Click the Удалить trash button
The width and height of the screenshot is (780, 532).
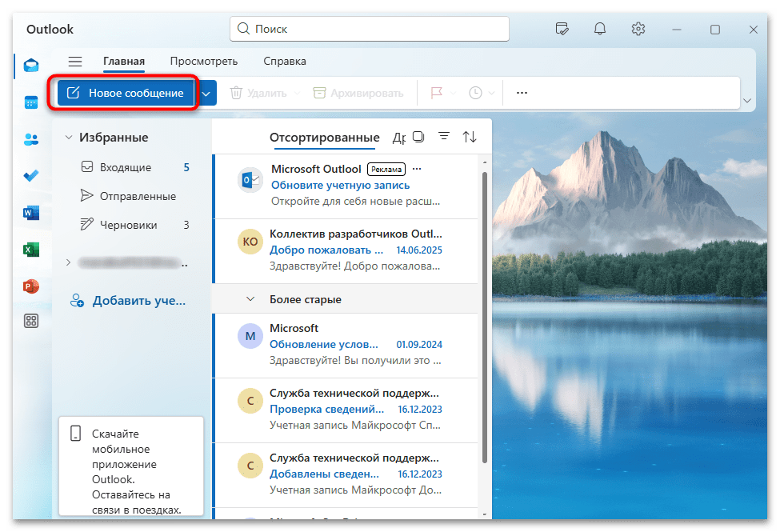pyautogui.click(x=258, y=93)
